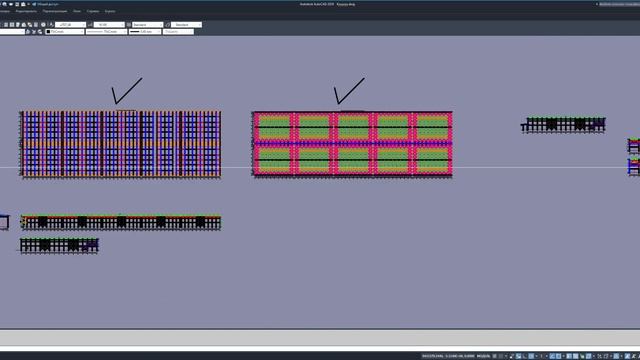The width and height of the screenshot is (640, 360).
Task: Click the table style icon
Action: click(x=129, y=24)
